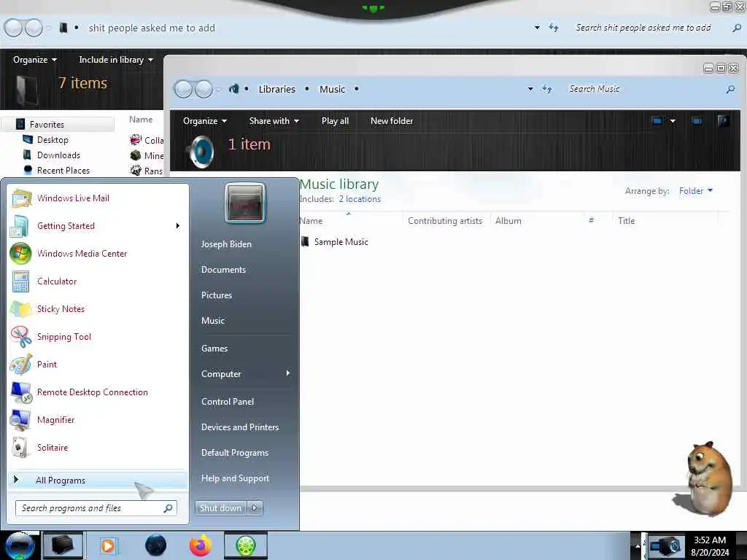Open Help and Support

(235, 478)
